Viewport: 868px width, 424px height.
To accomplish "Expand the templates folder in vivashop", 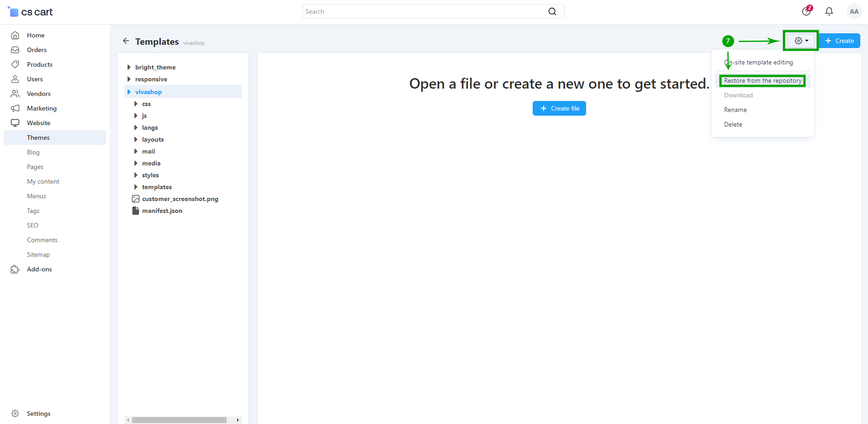I will 136,187.
